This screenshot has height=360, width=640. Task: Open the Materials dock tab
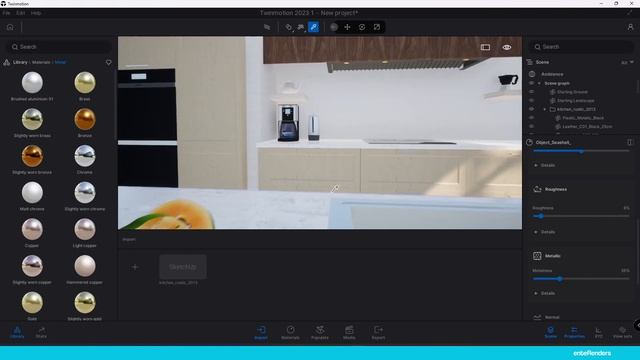click(x=290, y=332)
